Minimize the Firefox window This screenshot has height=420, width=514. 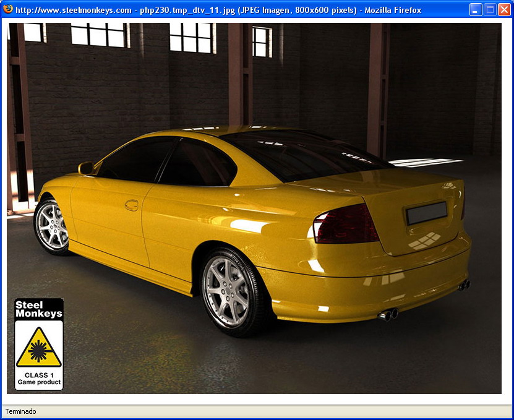(475, 10)
